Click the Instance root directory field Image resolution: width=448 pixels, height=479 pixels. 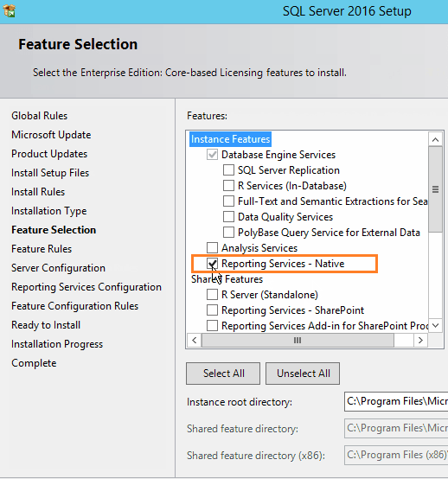pyautogui.click(x=396, y=401)
